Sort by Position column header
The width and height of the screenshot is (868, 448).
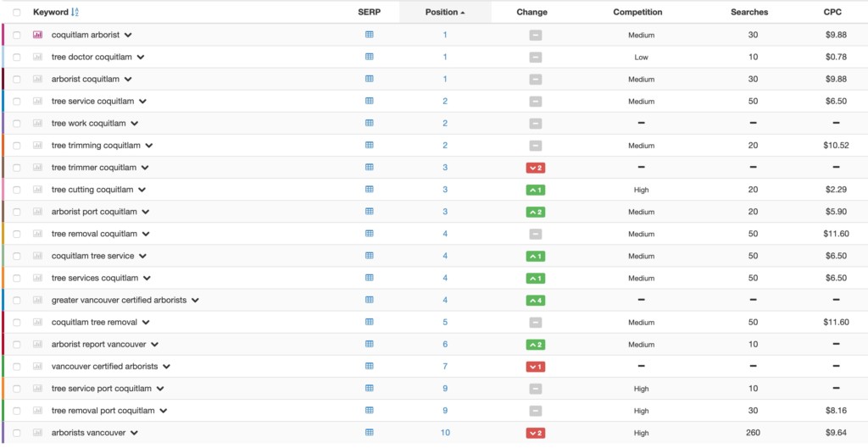pos(444,12)
